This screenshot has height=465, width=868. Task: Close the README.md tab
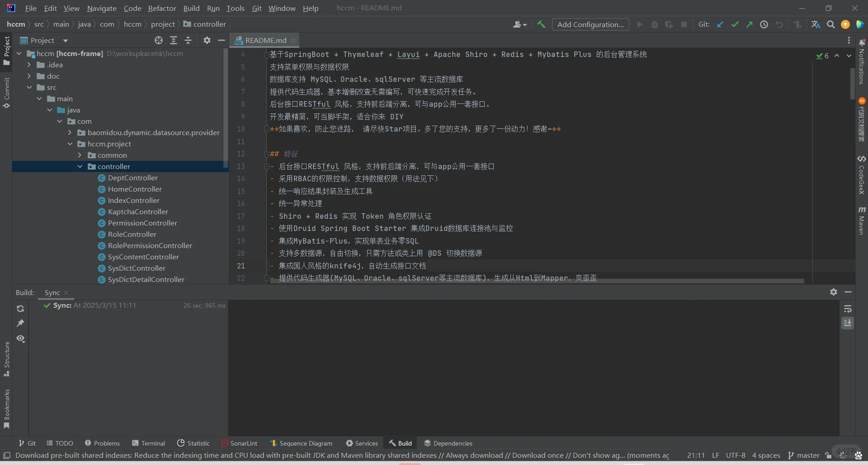(x=293, y=40)
